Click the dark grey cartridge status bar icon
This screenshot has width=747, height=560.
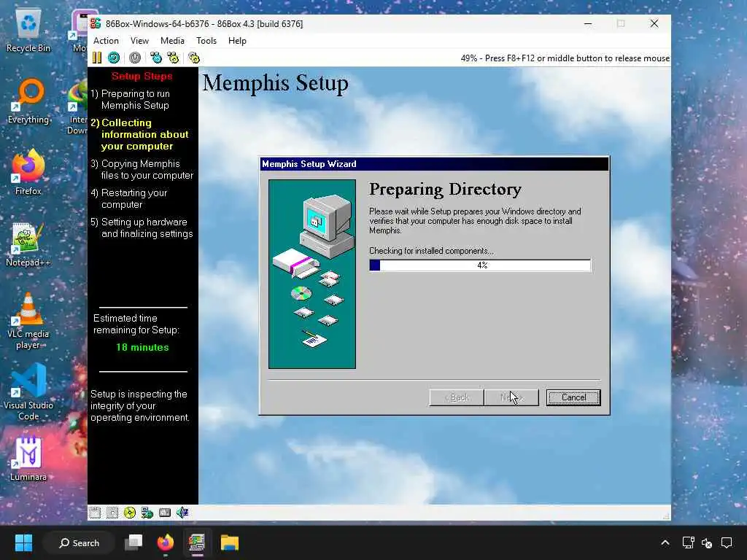[x=165, y=513]
